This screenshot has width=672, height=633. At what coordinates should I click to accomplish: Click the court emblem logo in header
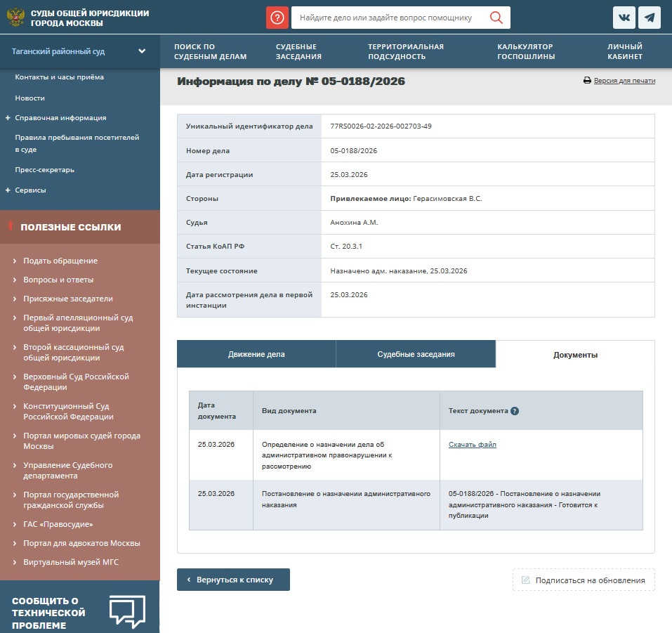point(15,18)
